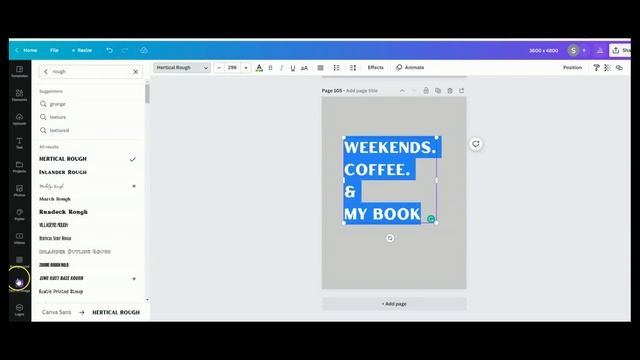Viewport: 640px width, 360px height.
Task: Open the Logos sidebar panel
Action: [x=19, y=310]
